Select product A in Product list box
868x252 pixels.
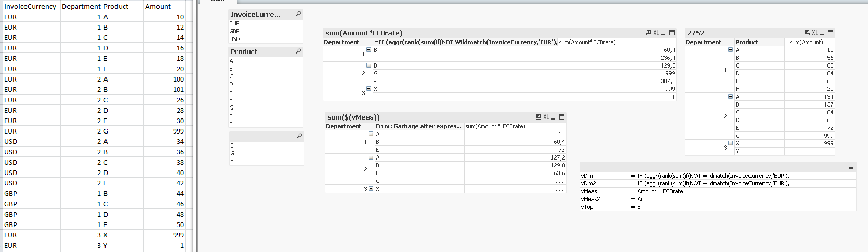pos(265,61)
